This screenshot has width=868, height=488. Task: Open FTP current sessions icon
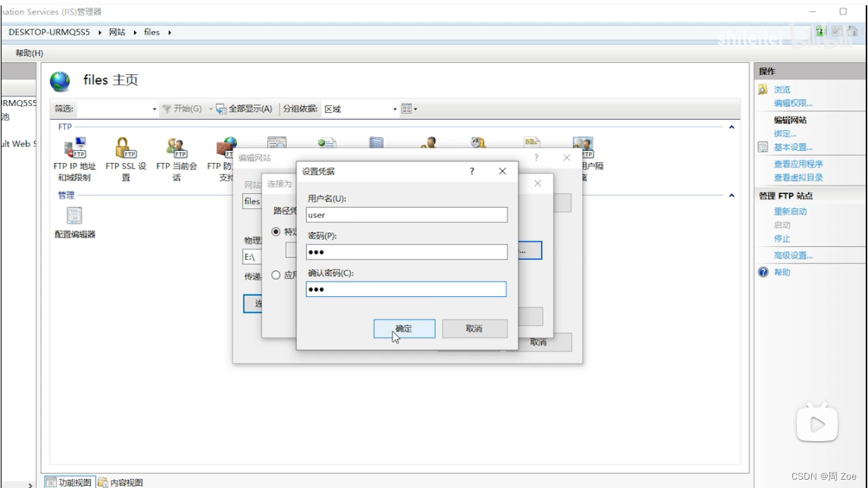(x=177, y=149)
